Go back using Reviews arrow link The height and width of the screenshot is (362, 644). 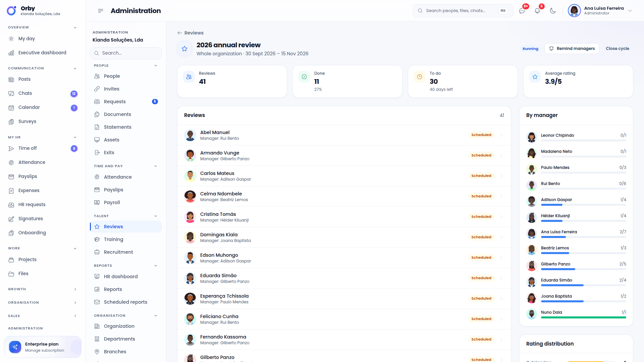[190, 33]
